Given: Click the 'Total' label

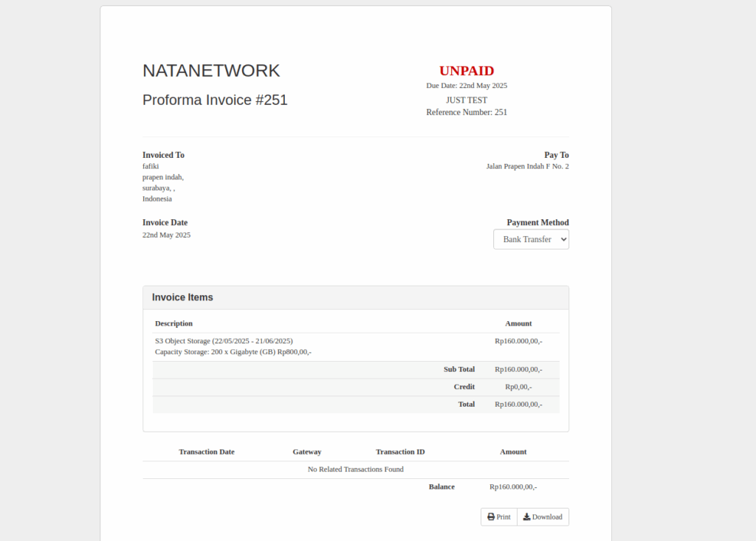Looking at the screenshot, I should 467,404.
